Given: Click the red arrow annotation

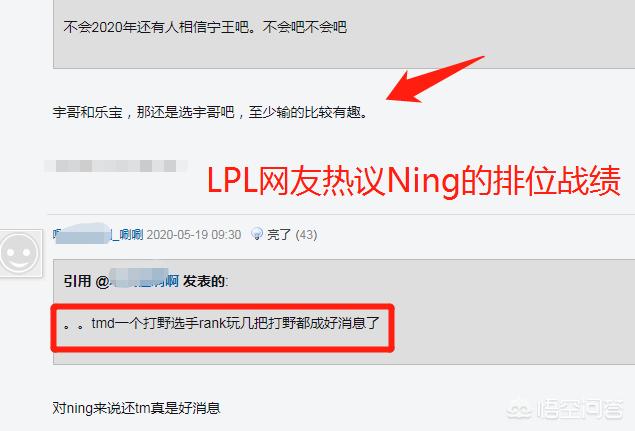Looking at the screenshot, I should tap(434, 80).
